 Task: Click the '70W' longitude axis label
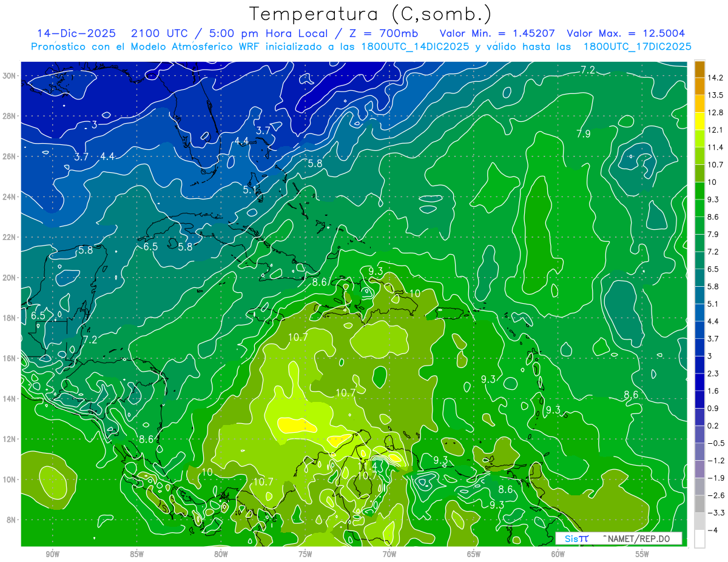coord(389,554)
